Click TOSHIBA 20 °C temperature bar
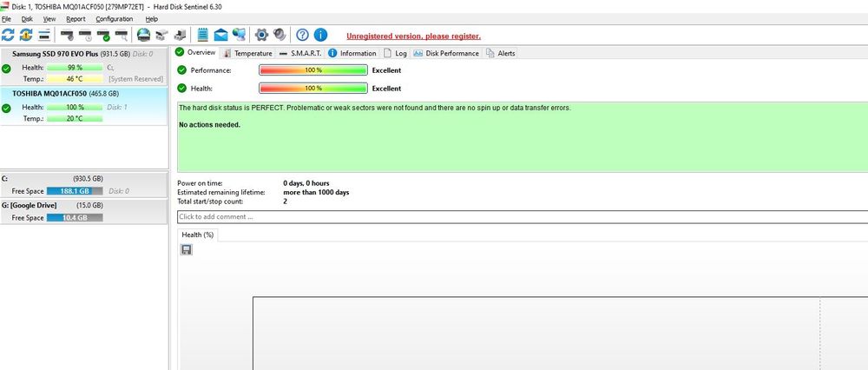The image size is (868, 370). click(75, 118)
